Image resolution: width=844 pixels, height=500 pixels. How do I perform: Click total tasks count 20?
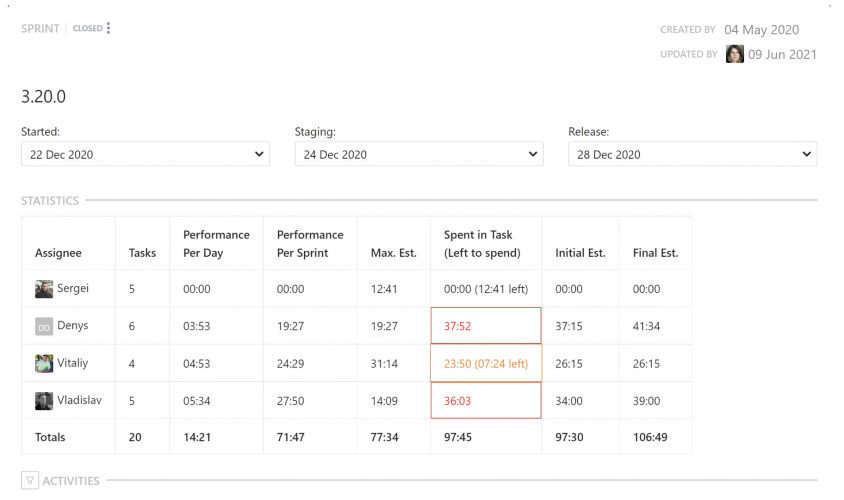135,437
